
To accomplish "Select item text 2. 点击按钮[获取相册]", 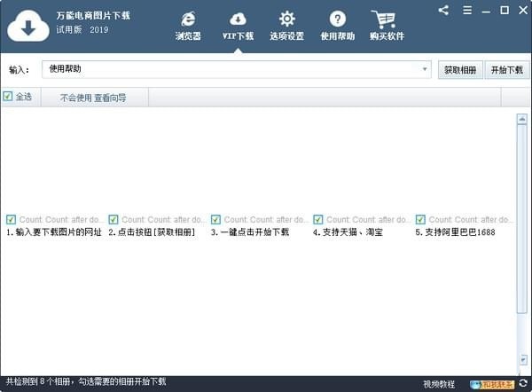I will (152, 232).
